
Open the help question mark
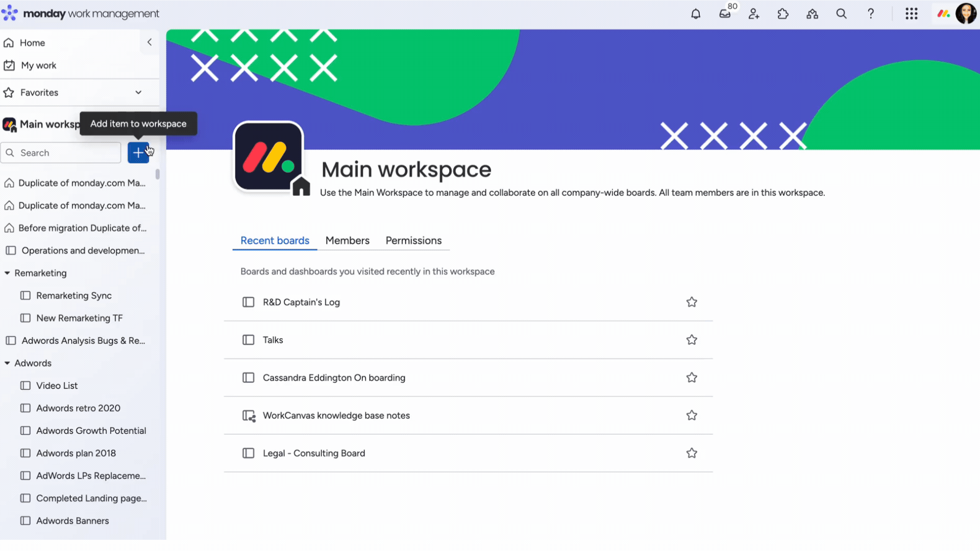[871, 14]
